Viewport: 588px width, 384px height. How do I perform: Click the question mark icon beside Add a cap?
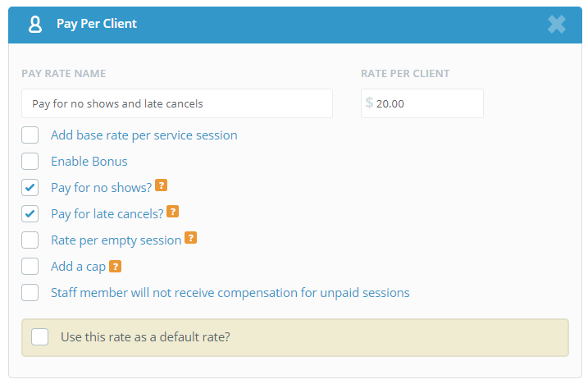[x=115, y=266]
